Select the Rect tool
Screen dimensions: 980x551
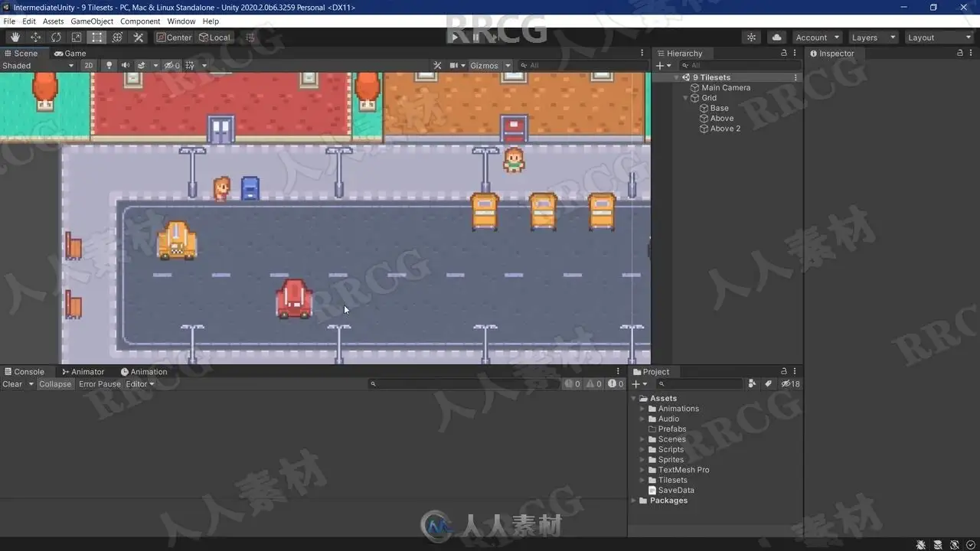(97, 37)
